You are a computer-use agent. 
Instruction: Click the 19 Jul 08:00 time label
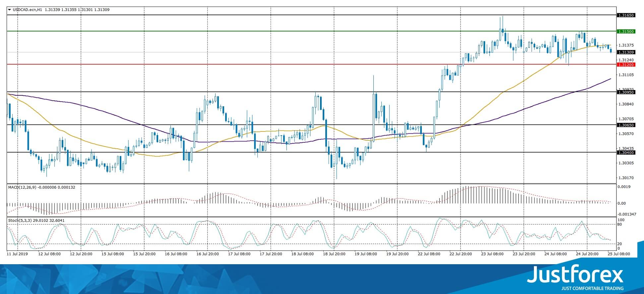(x=366, y=254)
